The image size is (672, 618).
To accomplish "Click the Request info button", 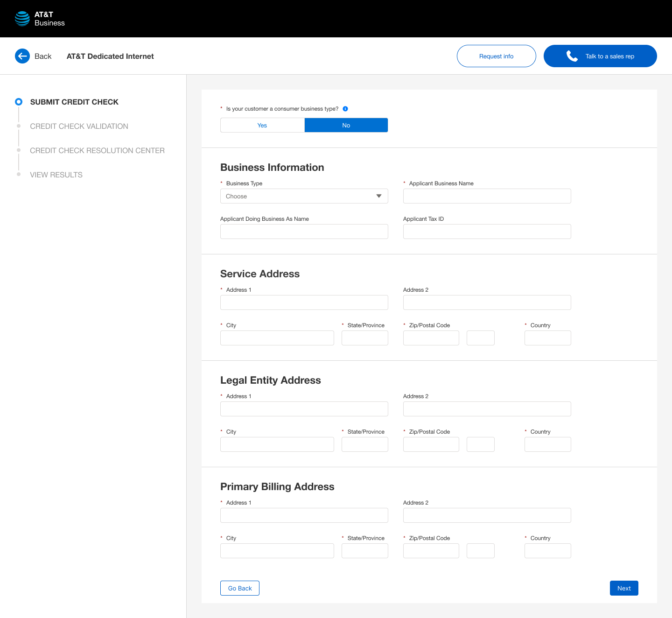I will coord(497,56).
